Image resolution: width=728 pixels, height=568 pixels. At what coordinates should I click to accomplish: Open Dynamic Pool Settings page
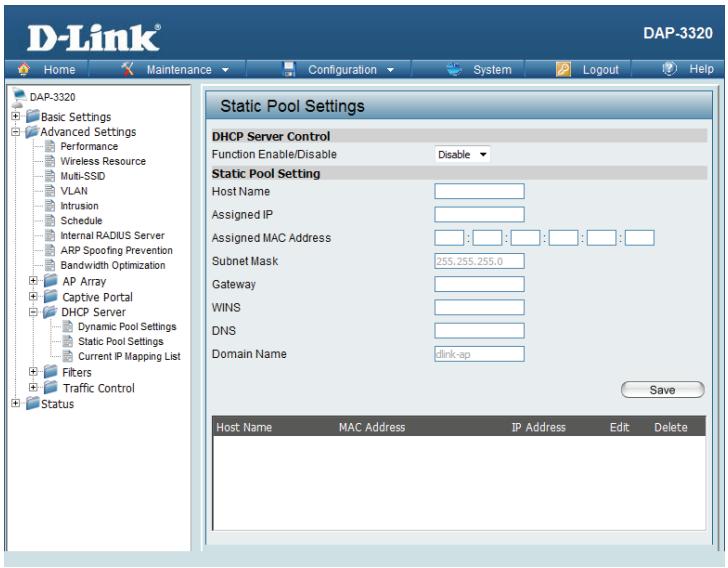(x=127, y=326)
